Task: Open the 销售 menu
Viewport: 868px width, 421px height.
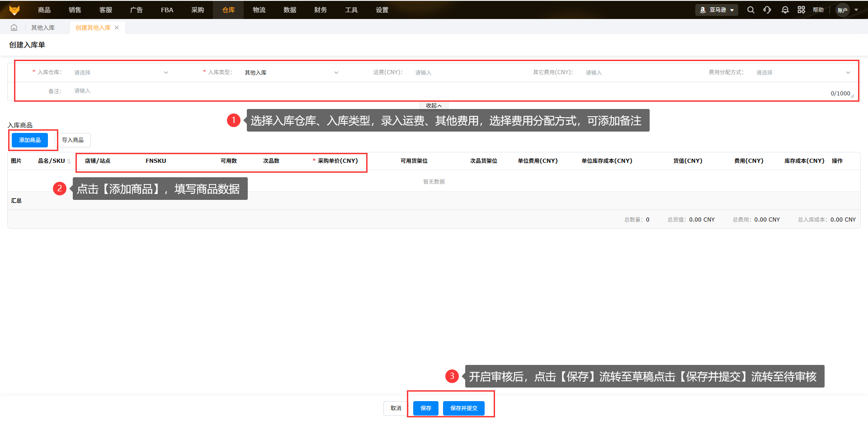Action: (x=75, y=10)
